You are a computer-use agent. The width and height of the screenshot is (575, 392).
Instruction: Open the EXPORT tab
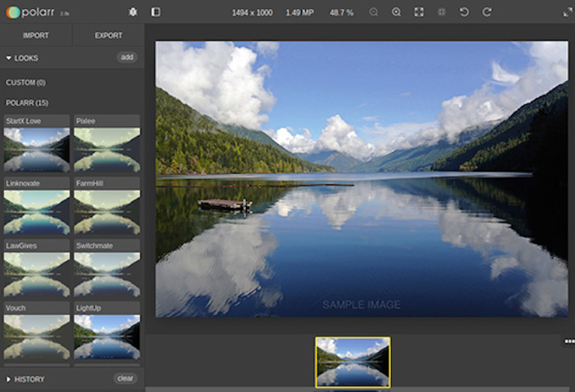click(109, 35)
